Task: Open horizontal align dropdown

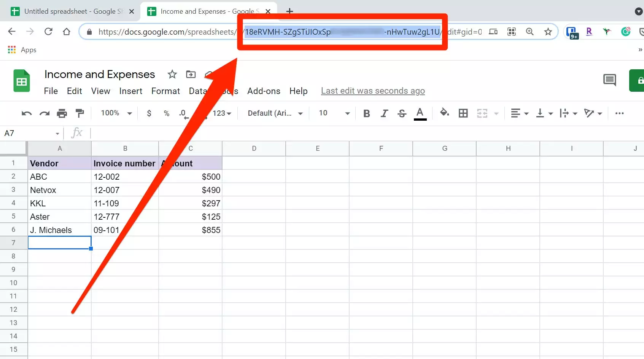Action: coord(520,113)
